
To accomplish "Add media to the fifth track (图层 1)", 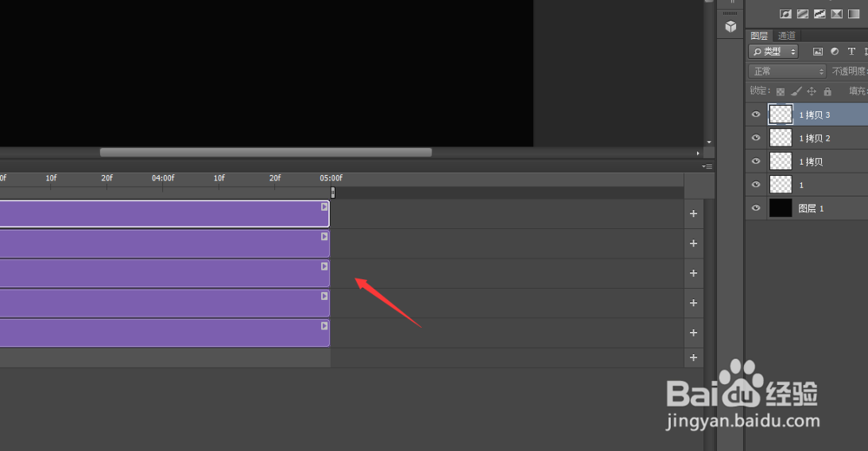I will coord(693,332).
